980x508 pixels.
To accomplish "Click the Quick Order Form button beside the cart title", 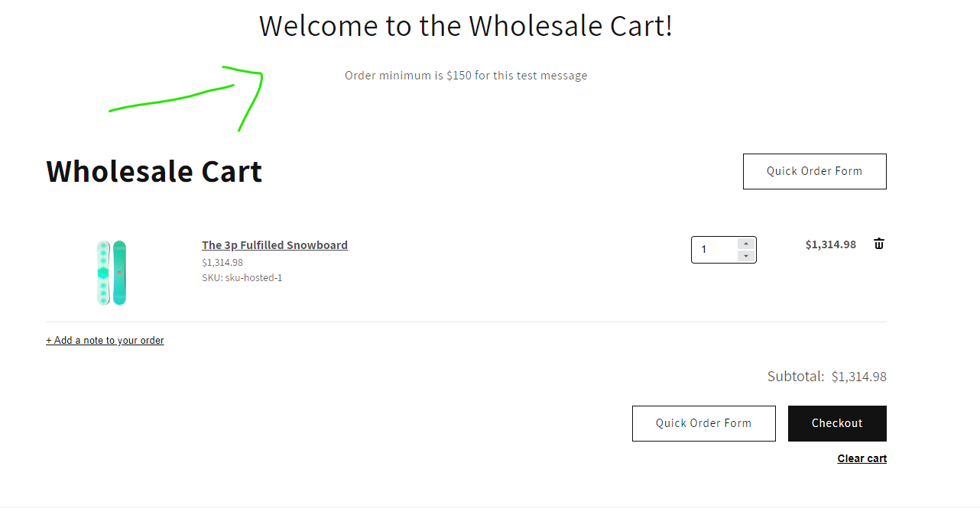I will [x=815, y=171].
